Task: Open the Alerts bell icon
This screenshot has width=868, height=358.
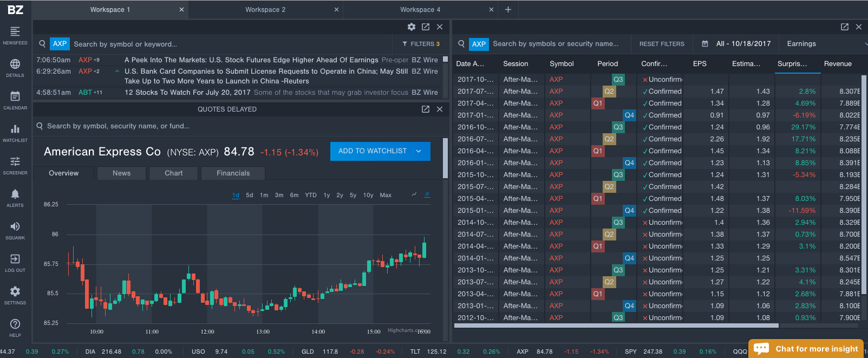Action: coord(15,198)
